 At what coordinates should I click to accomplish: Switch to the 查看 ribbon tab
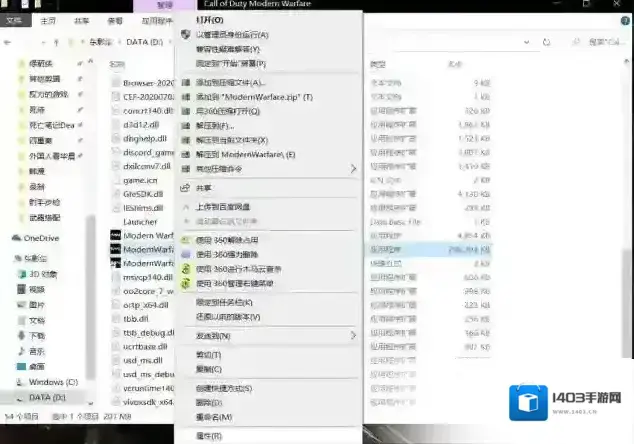click(x=115, y=21)
